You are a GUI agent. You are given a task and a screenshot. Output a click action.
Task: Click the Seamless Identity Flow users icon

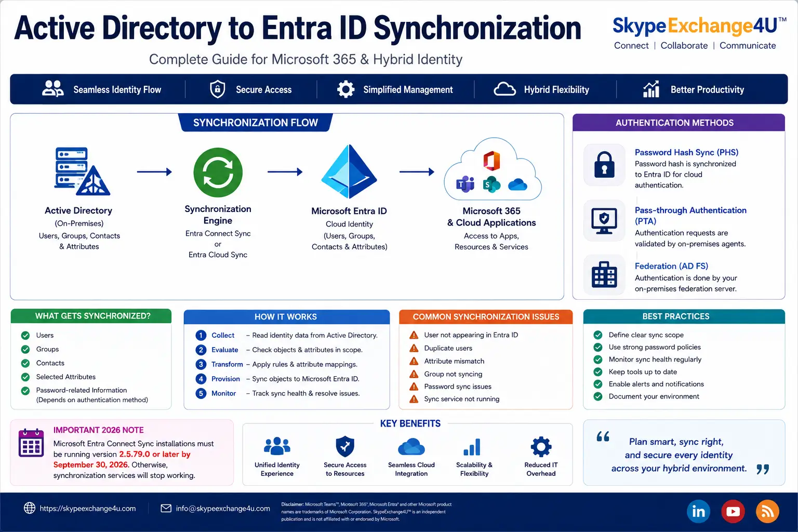52,89
